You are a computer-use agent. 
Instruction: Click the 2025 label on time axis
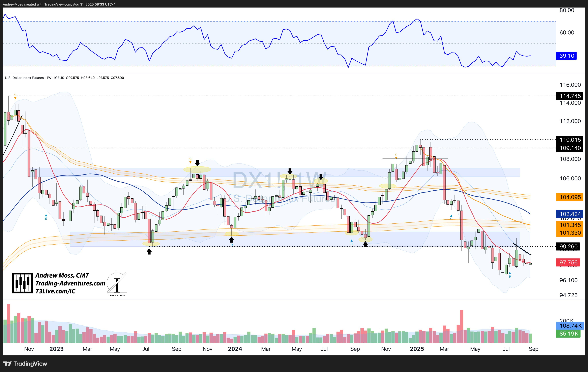pyautogui.click(x=417, y=349)
